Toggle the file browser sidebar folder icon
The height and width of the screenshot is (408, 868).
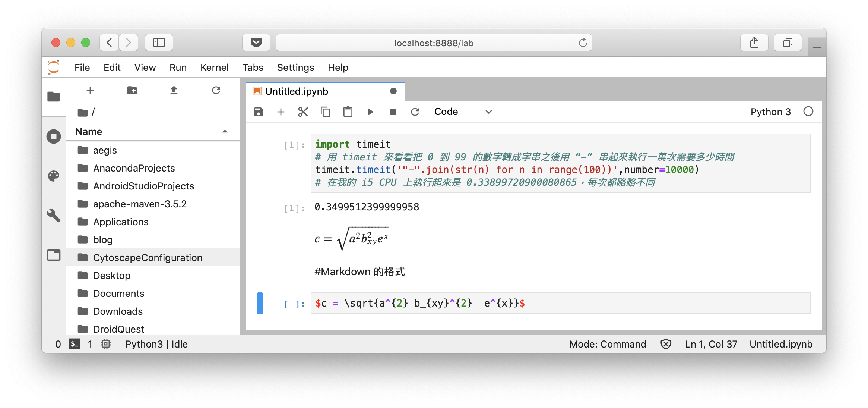pyautogui.click(x=54, y=97)
